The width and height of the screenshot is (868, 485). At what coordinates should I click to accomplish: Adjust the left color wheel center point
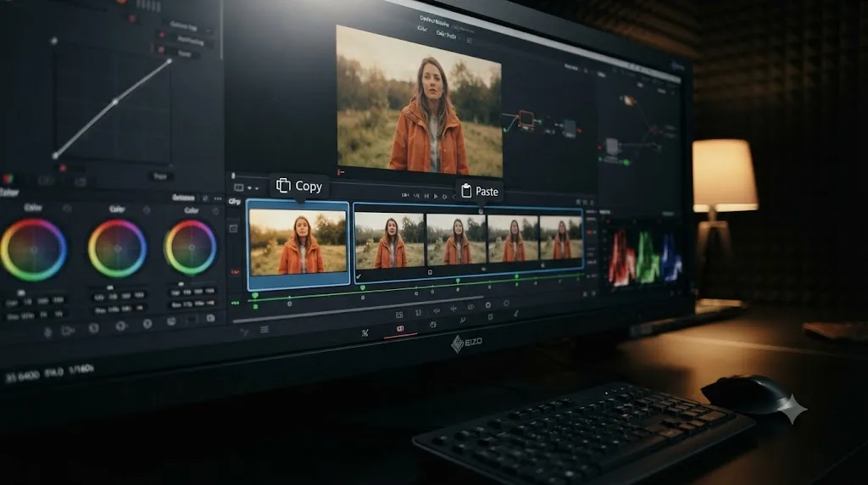pos(34,249)
